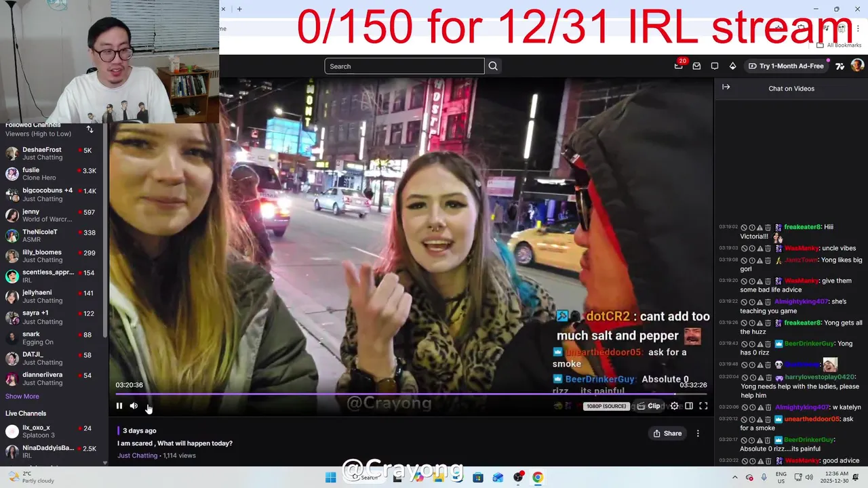This screenshot has width=868, height=488.
Task: Open notifications inbox showing 20 badge
Action: pyautogui.click(x=679, y=66)
